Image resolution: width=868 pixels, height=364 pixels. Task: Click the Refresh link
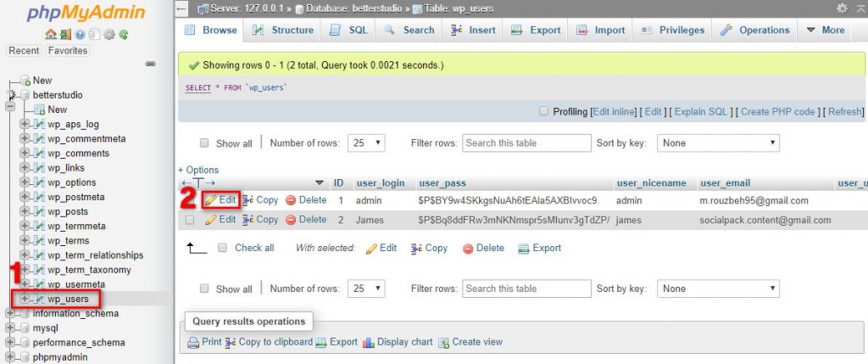click(x=844, y=111)
